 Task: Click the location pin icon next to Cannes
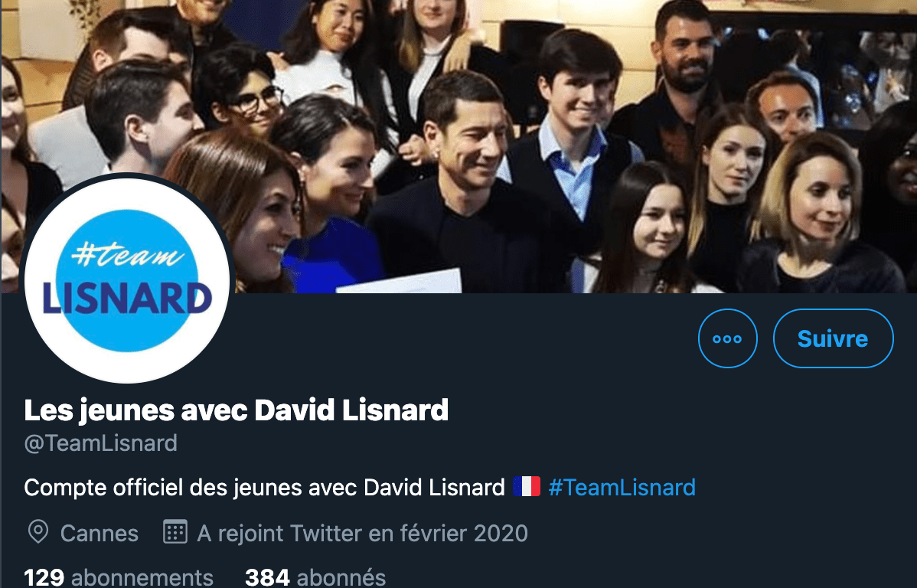pos(38,532)
